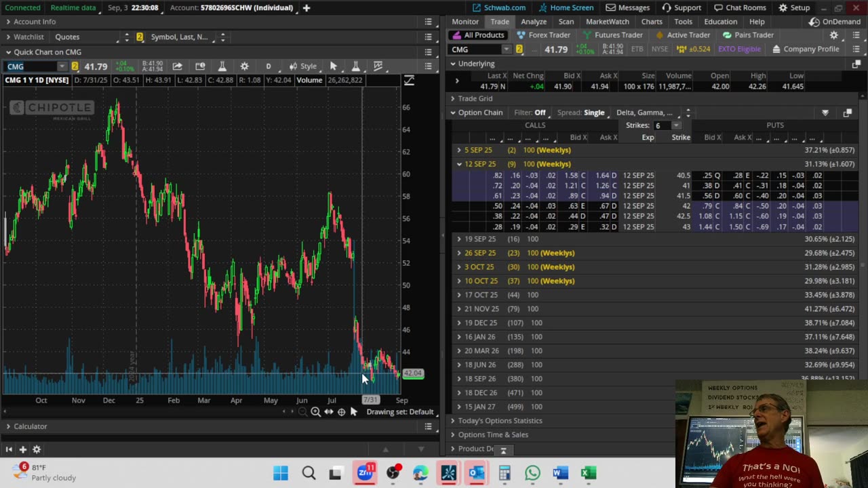This screenshot has width=868, height=488.
Task: Switch to the MarketWatch tab
Action: coord(608,22)
